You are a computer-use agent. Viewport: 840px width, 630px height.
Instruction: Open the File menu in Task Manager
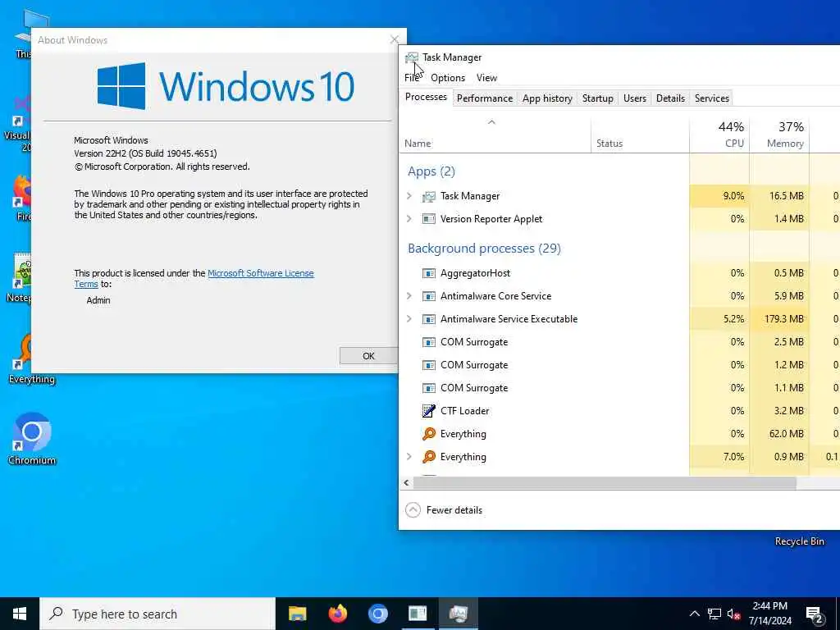pos(412,78)
